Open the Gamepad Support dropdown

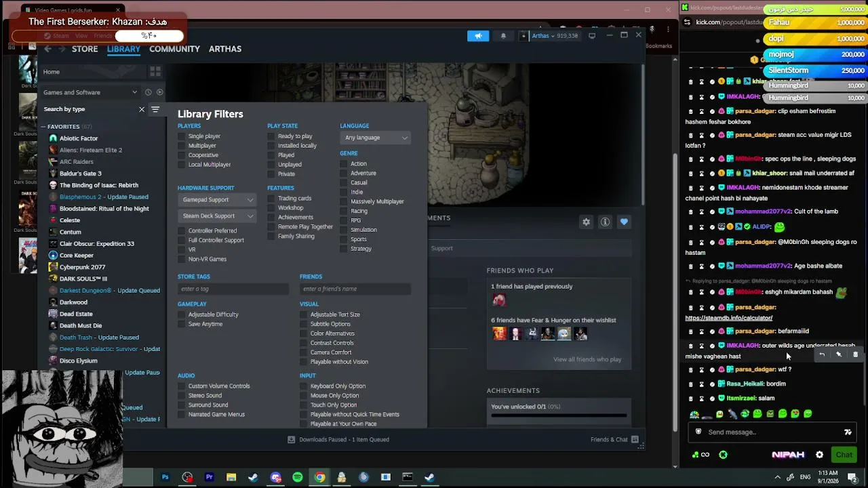coord(218,199)
